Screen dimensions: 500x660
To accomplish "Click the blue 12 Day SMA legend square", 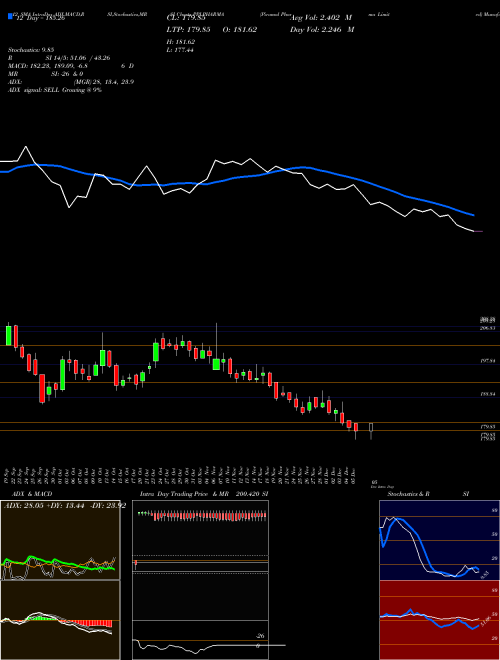I will pos(10,16).
